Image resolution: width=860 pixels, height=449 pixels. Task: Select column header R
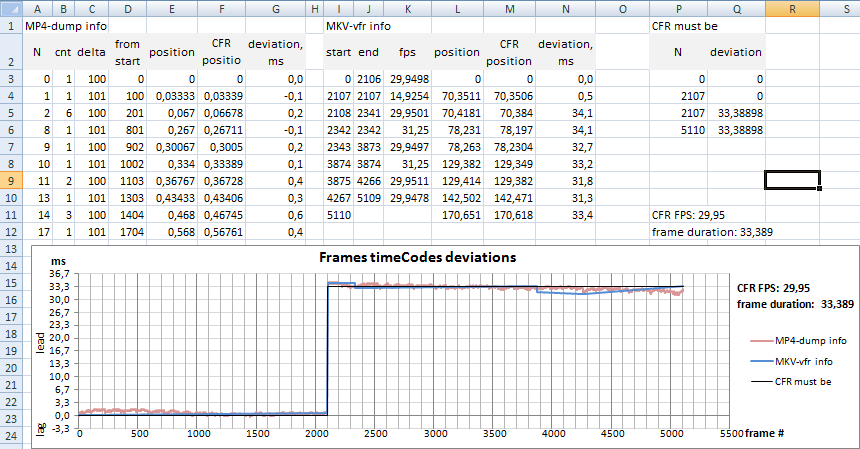click(792, 8)
